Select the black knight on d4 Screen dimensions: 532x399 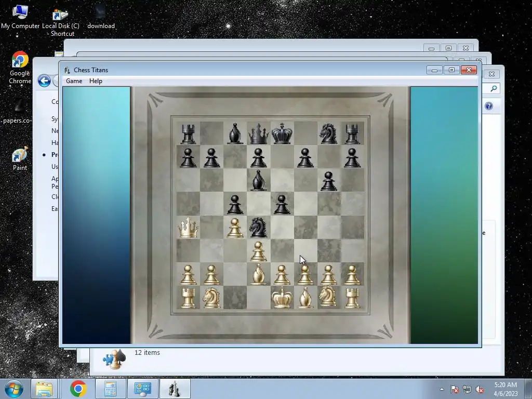258,228
